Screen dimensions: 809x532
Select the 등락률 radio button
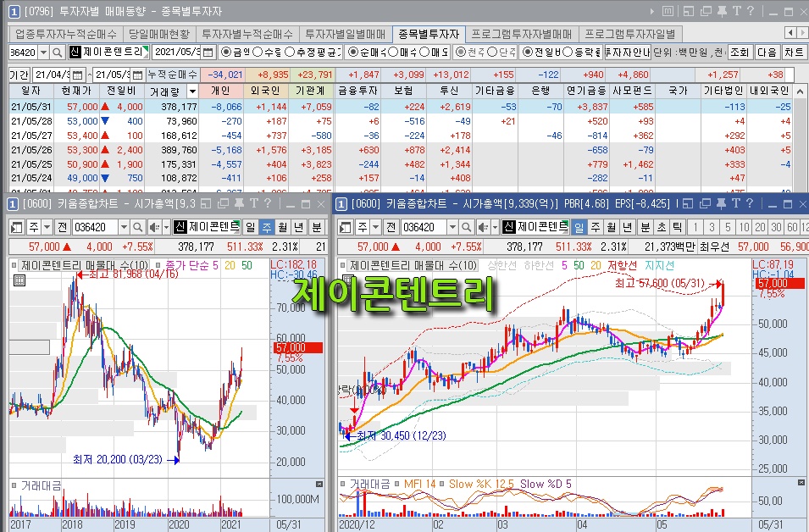[x=567, y=53]
